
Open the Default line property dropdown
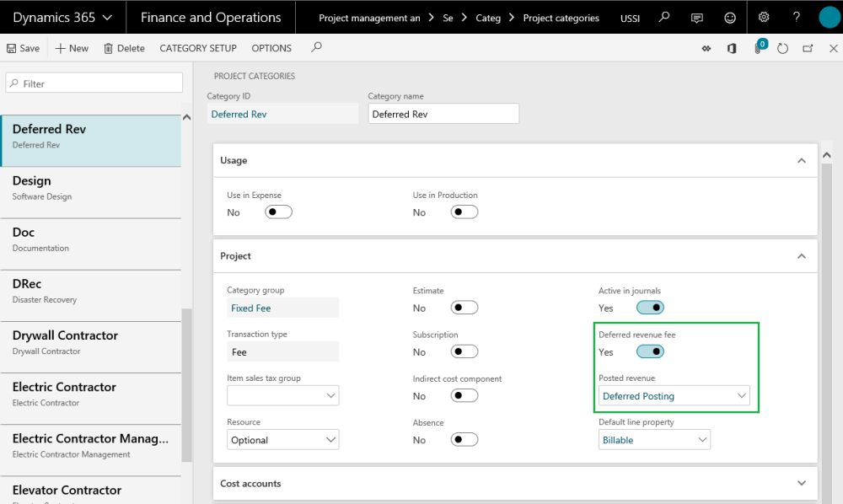point(654,440)
